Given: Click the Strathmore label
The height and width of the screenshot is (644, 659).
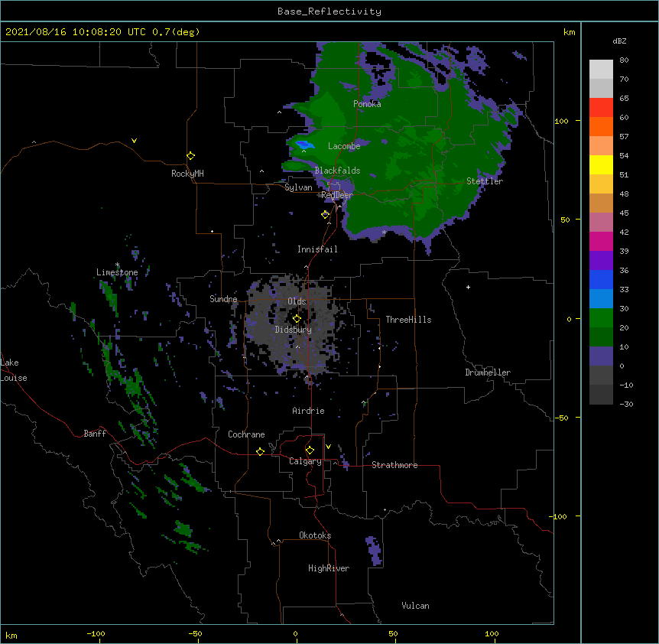Looking at the screenshot, I should coord(394,465).
